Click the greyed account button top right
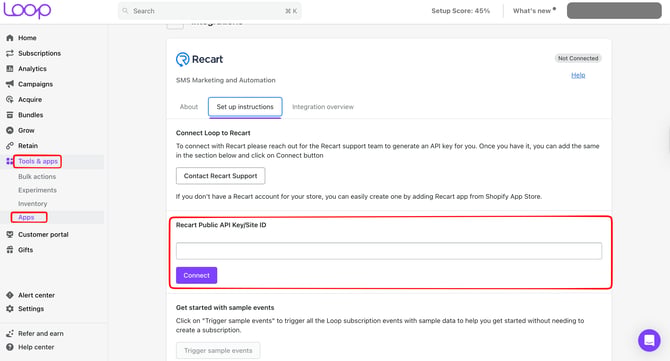 [614, 11]
